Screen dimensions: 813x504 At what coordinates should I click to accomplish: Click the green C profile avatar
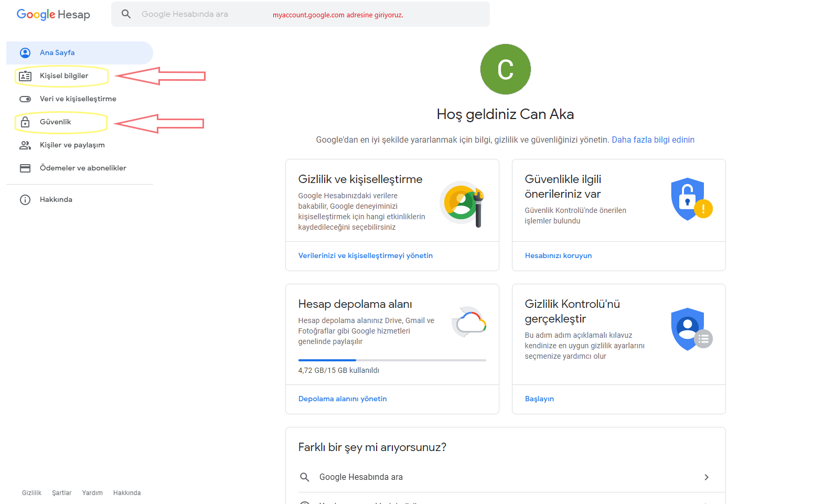click(505, 69)
